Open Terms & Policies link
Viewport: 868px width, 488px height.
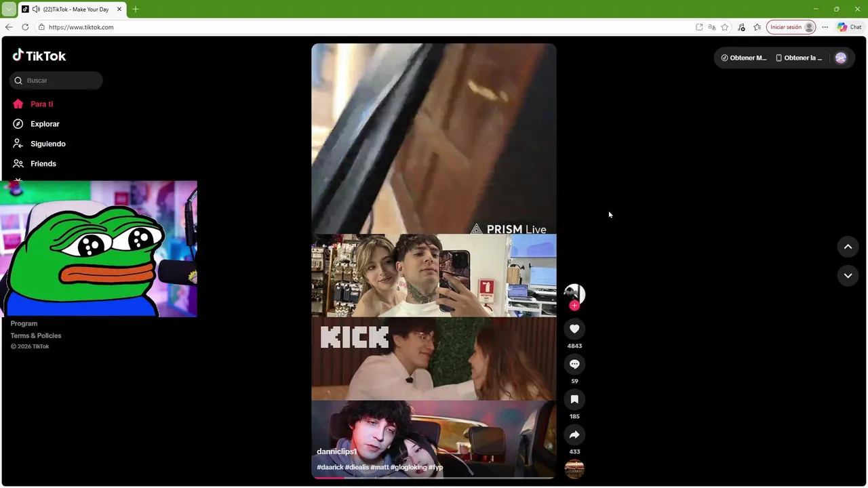click(x=36, y=335)
